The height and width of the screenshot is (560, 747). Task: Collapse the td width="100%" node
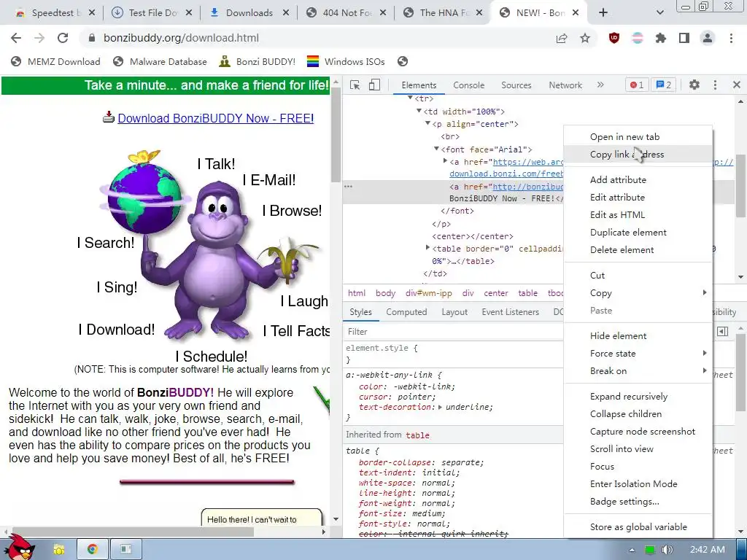tap(419, 111)
